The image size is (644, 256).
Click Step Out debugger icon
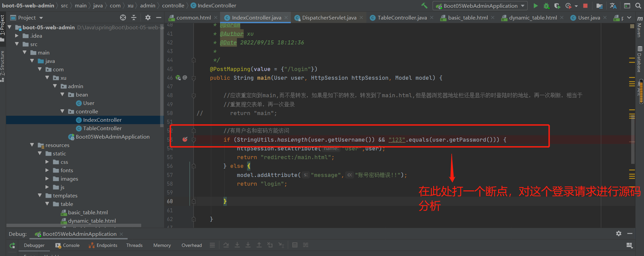click(x=259, y=245)
